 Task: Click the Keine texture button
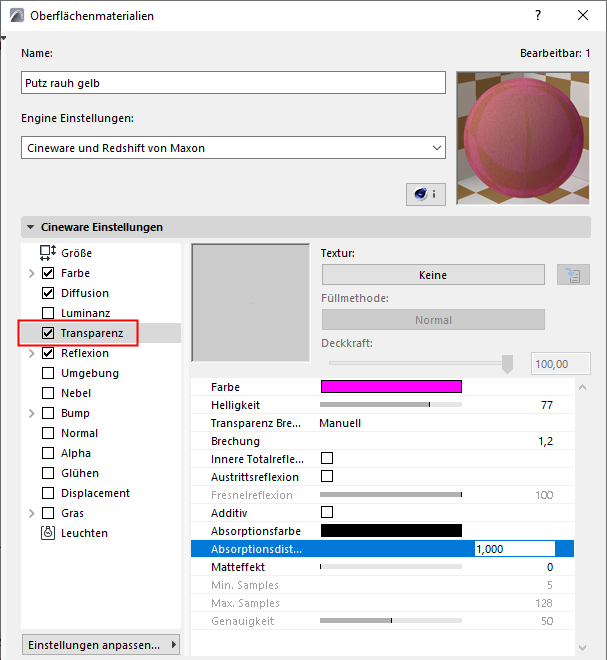pyautogui.click(x=433, y=275)
